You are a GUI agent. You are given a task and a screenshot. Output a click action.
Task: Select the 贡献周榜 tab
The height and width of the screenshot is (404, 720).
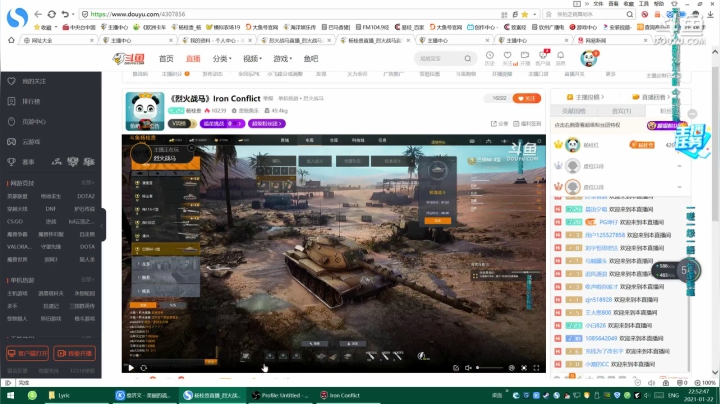click(x=574, y=111)
